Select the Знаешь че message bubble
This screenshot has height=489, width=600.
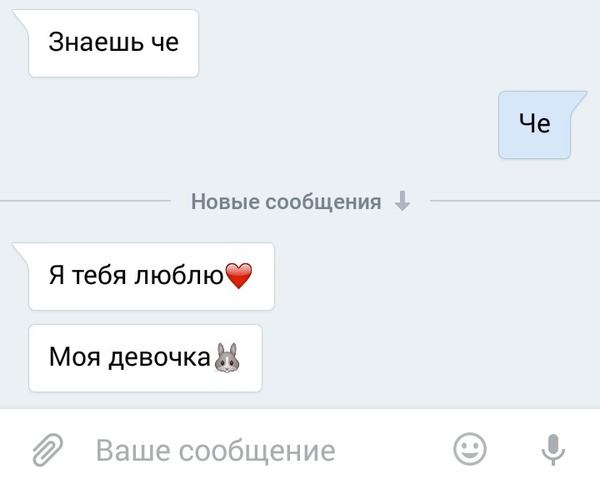point(114,43)
